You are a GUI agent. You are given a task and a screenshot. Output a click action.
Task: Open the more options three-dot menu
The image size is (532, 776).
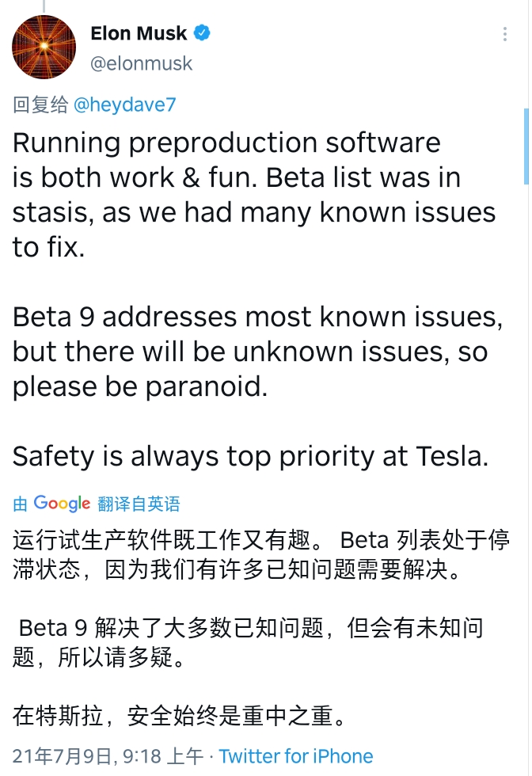pos(506,35)
